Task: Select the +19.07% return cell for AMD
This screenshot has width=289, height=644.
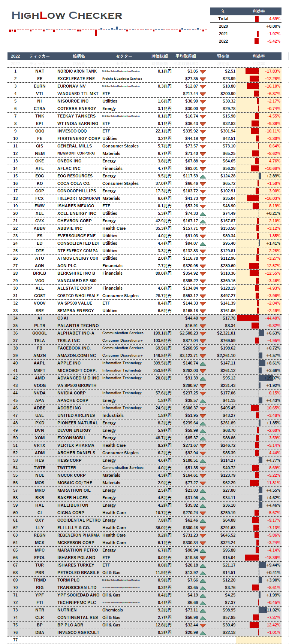Action: click(x=272, y=378)
